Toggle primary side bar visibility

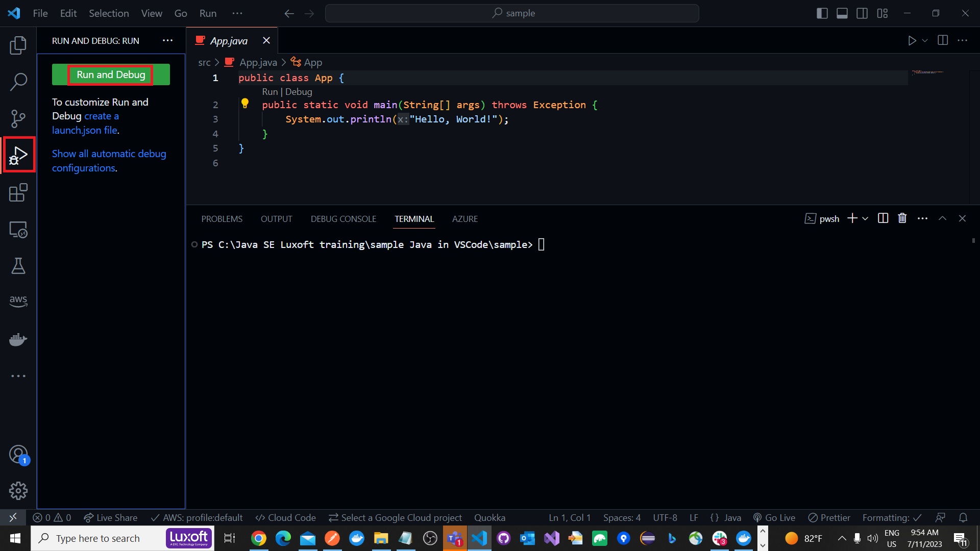tap(822, 13)
